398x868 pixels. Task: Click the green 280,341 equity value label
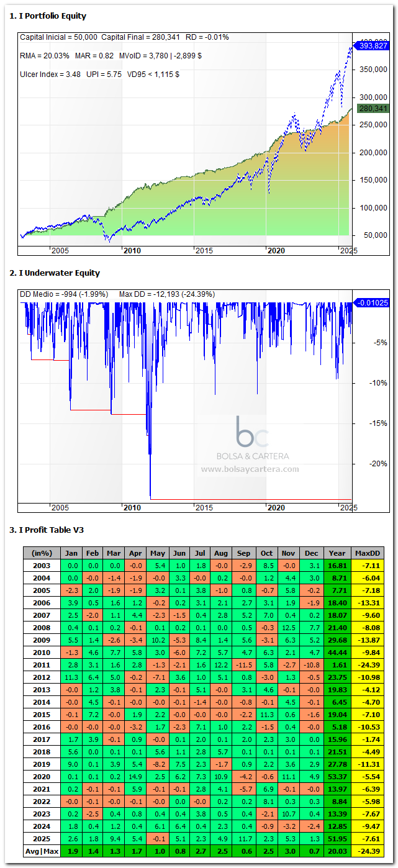pos(373,109)
